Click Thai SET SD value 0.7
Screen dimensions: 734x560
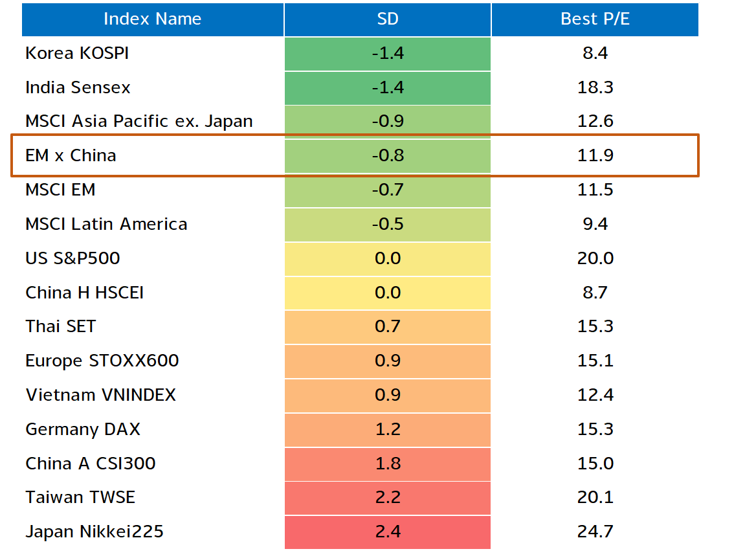pos(388,327)
